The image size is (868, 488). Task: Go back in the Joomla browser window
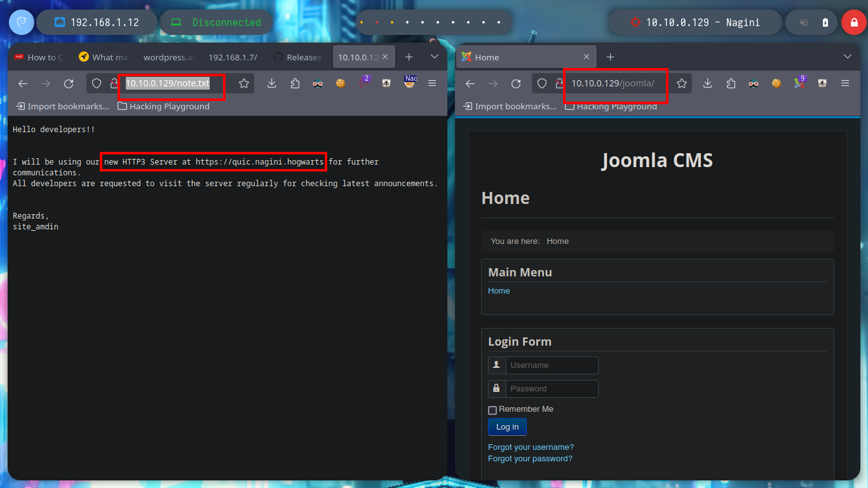(470, 83)
